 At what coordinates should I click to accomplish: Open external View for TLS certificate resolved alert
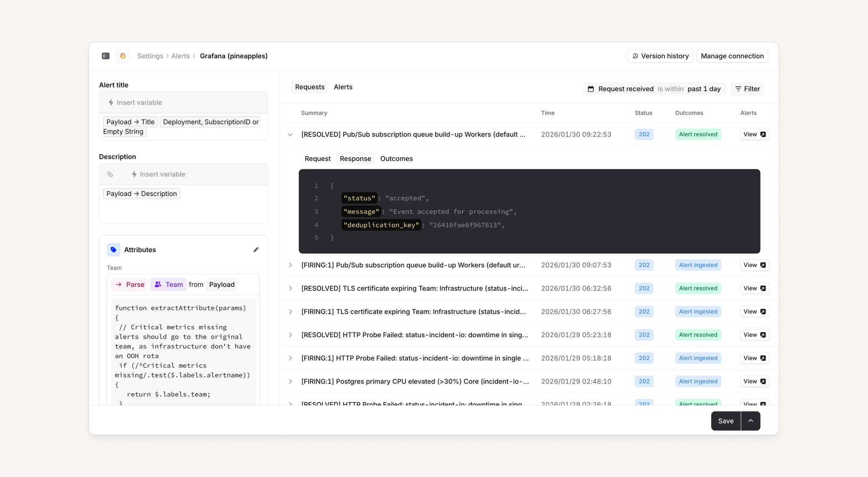pyautogui.click(x=755, y=288)
